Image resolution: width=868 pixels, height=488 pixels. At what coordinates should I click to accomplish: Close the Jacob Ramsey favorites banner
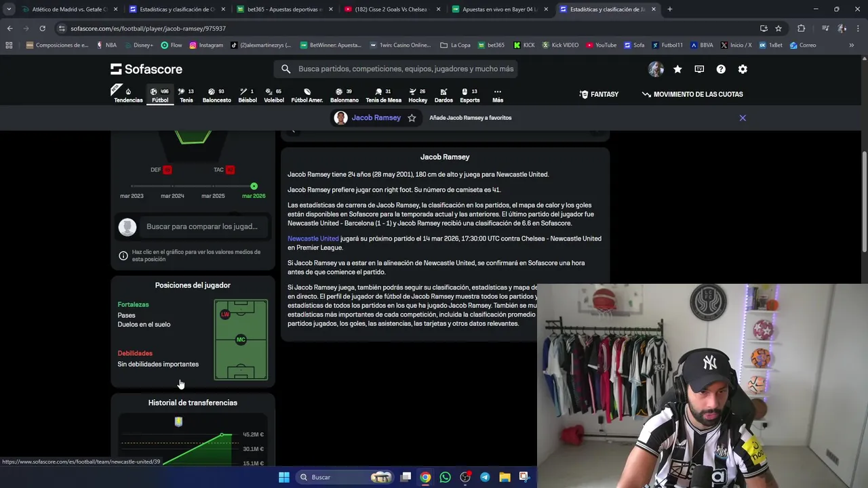click(x=743, y=118)
